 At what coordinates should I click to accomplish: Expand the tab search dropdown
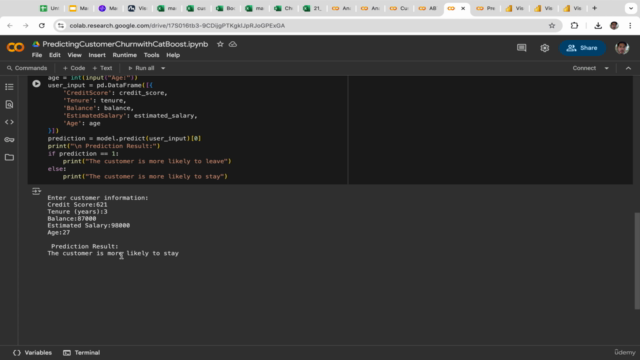(x=631, y=8)
